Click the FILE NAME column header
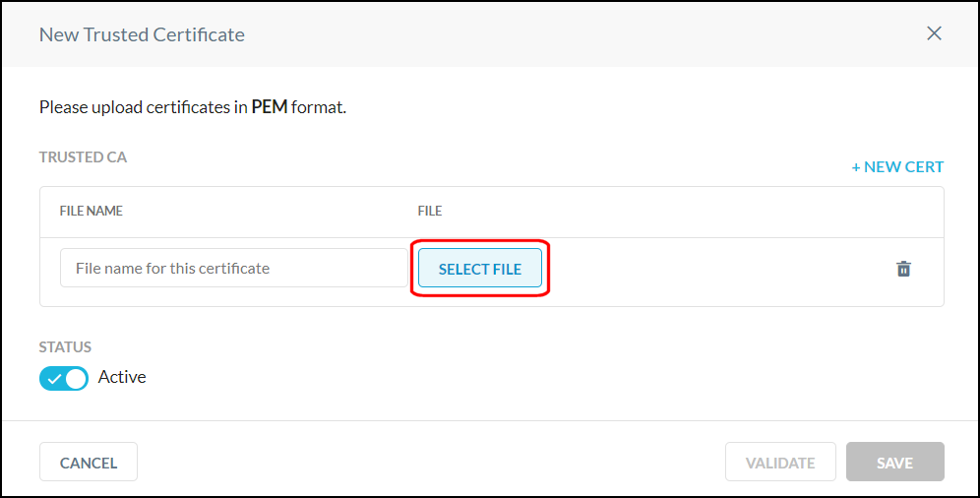 tap(91, 211)
